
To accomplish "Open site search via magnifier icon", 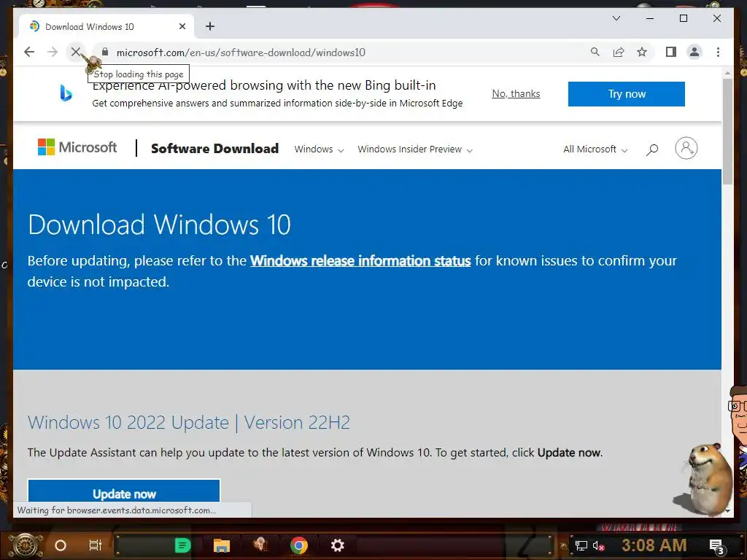I will (x=652, y=149).
